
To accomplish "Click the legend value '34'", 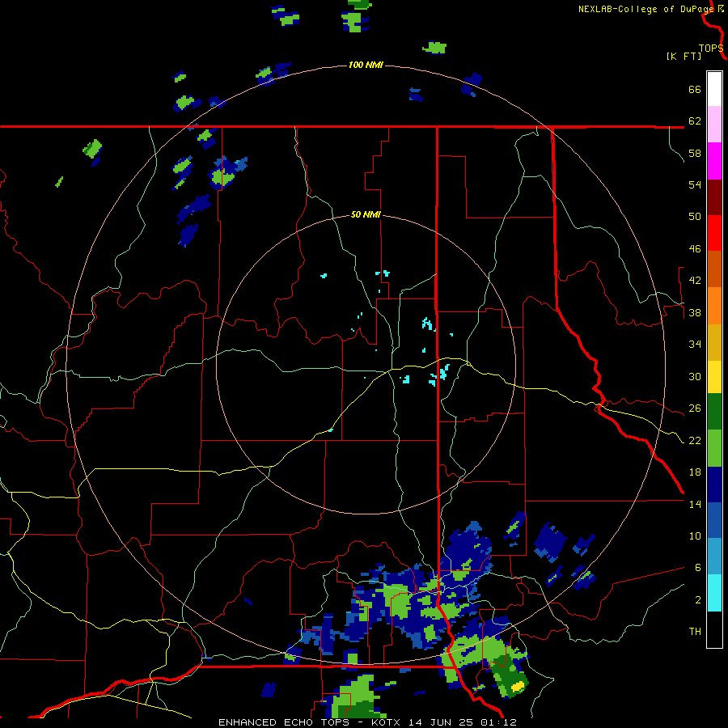I will (x=695, y=345).
